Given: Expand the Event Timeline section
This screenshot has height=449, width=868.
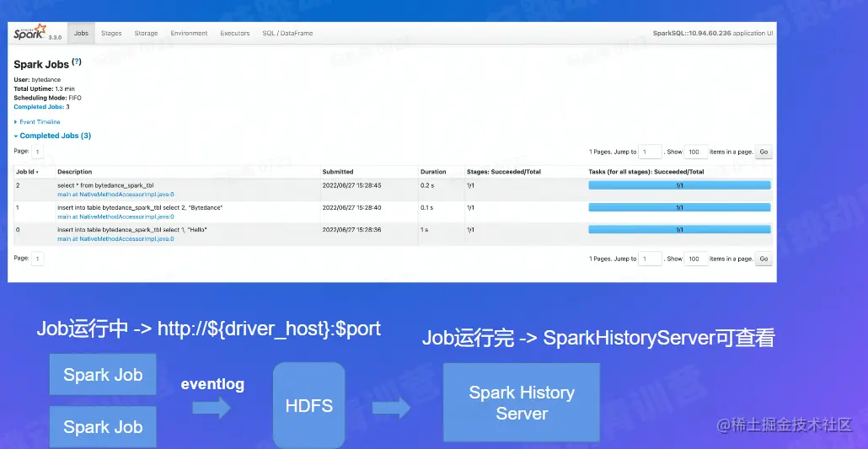Looking at the screenshot, I should point(37,122).
